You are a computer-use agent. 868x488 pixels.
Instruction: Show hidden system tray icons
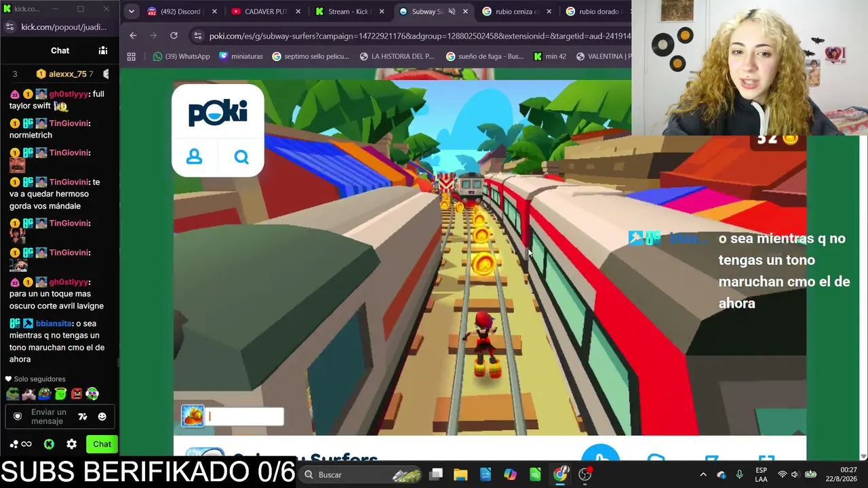click(x=703, y=474)
